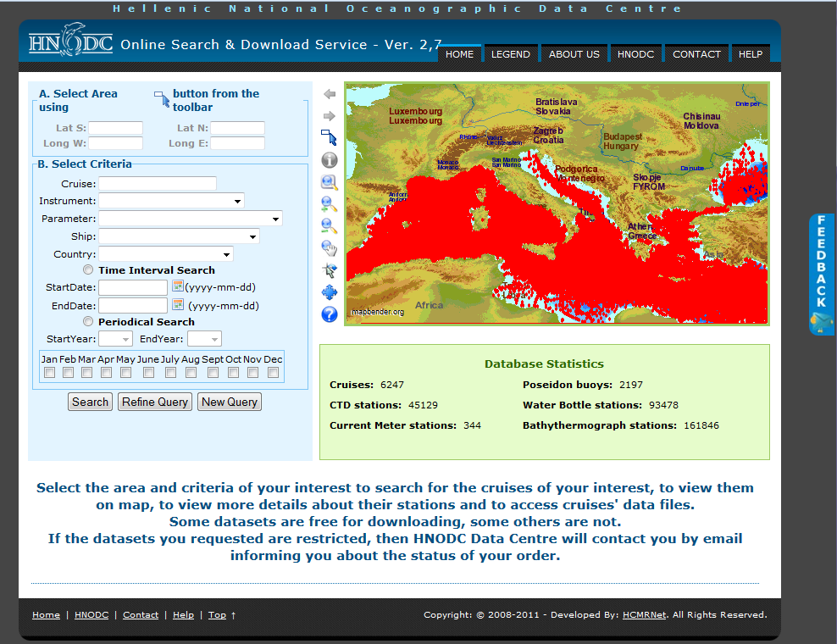This screenshot has width=837, height=644.
Task: Click the zoom in magnifier icon
Action: [330, 204]
